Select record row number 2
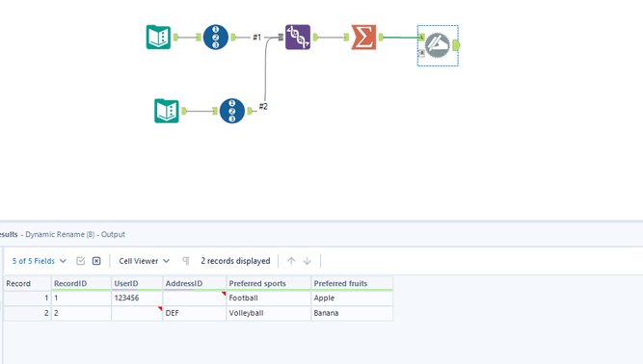The height and width of the screenshot is (364, 643). 27,313
